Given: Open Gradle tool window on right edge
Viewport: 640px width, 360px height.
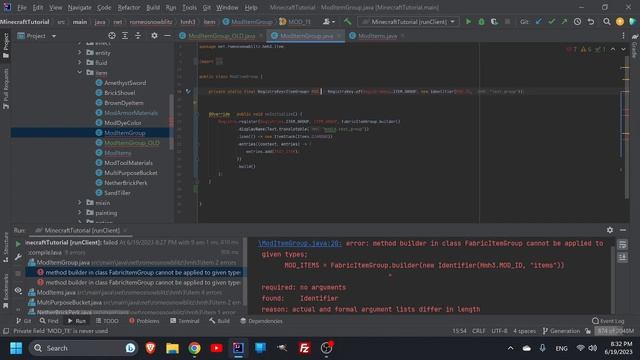Looking at the screenshot, I should click(x=635, y=46).
